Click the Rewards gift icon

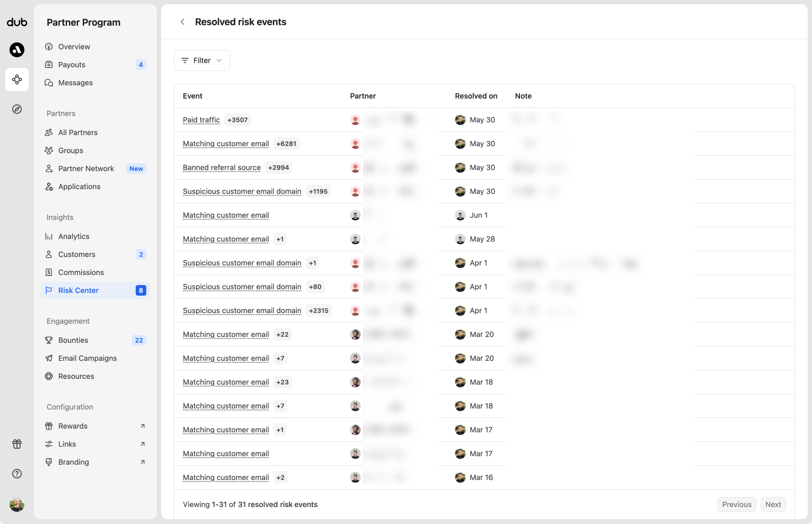pyautogui.click(x=49, y=426)
